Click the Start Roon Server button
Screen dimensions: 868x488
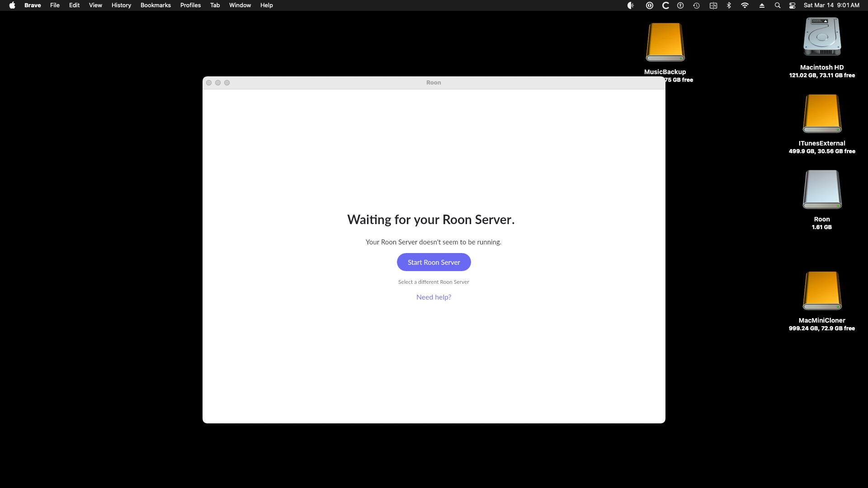click(434, 262)
